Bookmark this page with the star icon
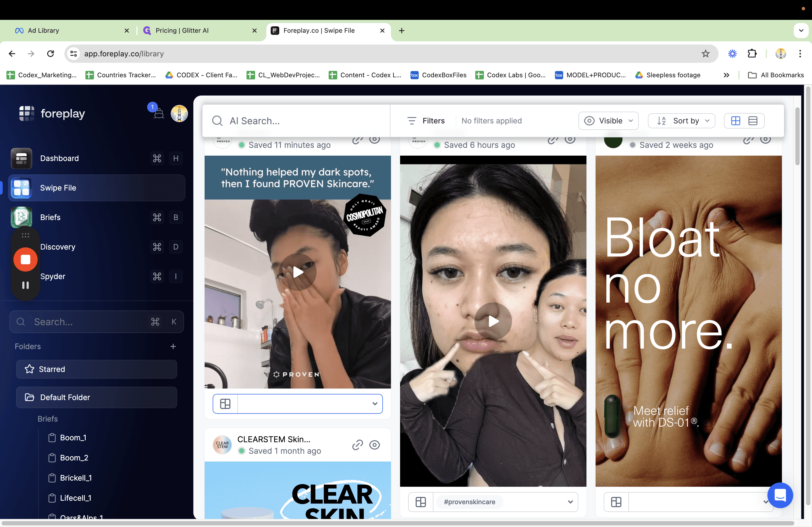 pyautogui.click(x=706, y=53)
